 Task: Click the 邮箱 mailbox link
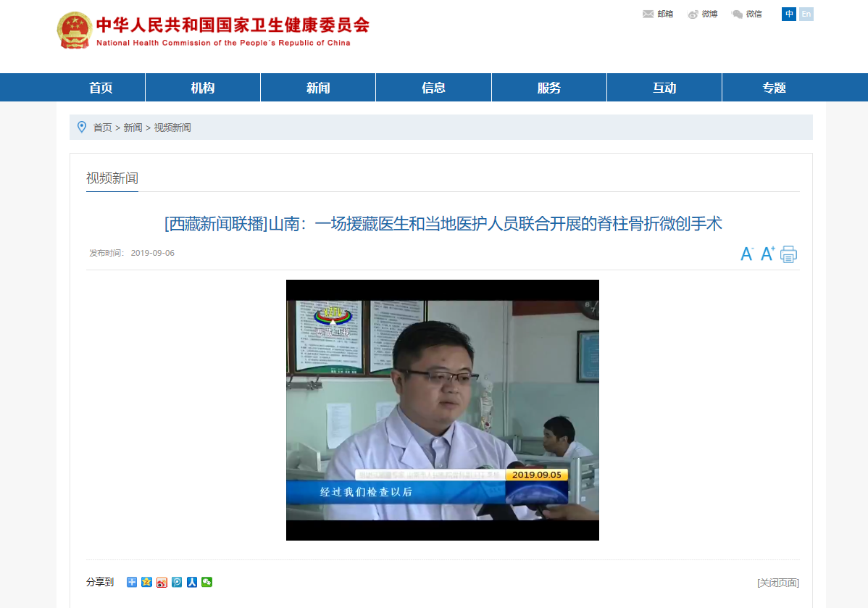[658, 14]
